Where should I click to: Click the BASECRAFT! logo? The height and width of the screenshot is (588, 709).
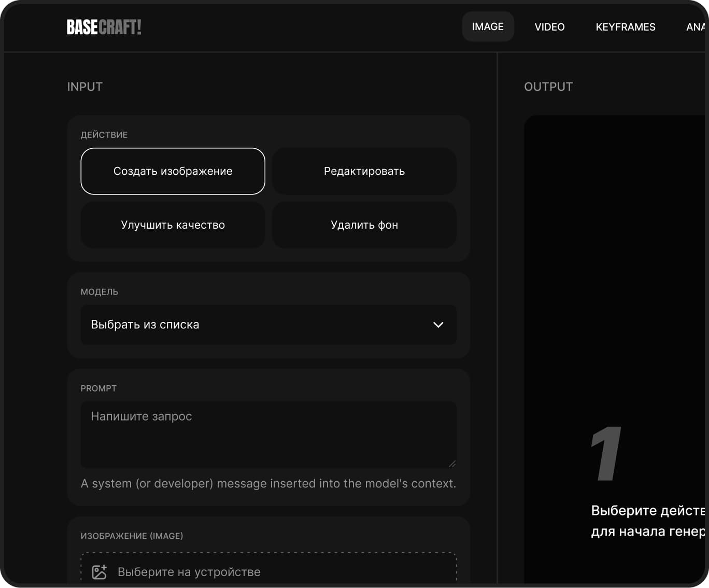pos(104,27)
